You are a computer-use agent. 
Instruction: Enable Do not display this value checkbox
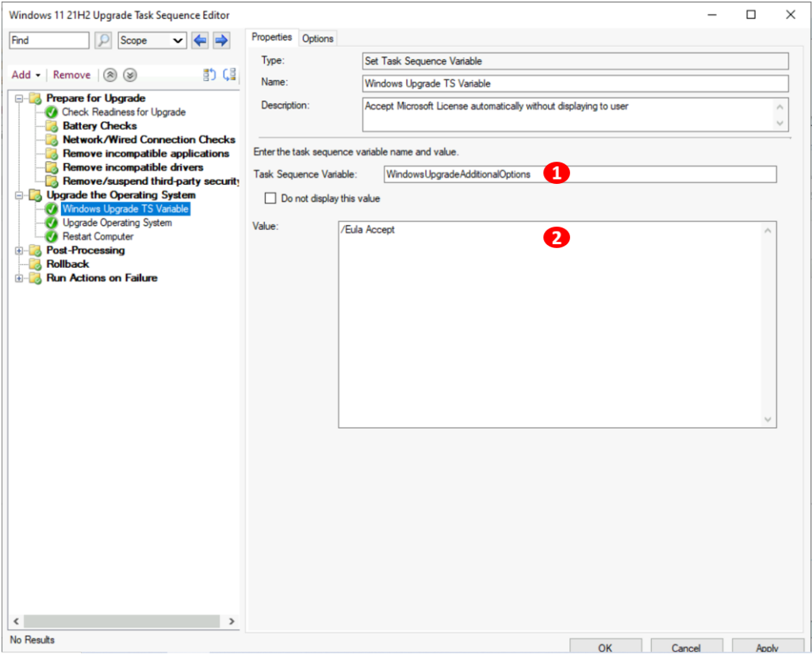pyautogui.click(x=270, y=198)
